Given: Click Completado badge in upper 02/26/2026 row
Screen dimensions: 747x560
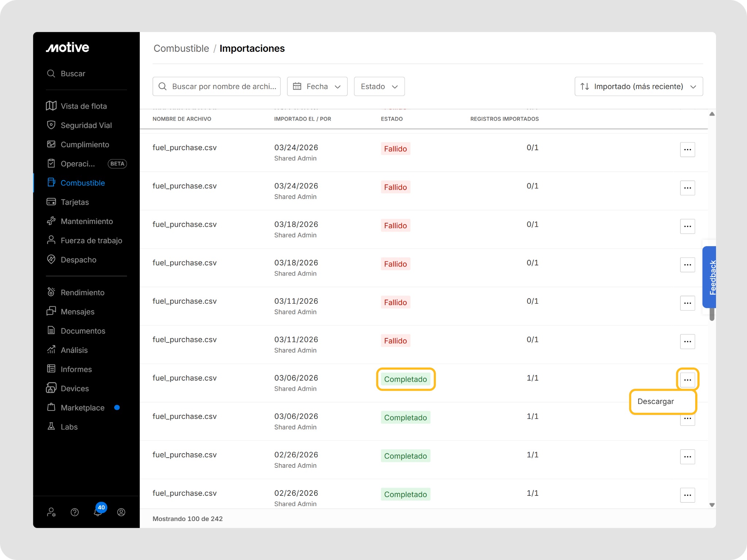Looking at the screenshot, I should (406, 456).
